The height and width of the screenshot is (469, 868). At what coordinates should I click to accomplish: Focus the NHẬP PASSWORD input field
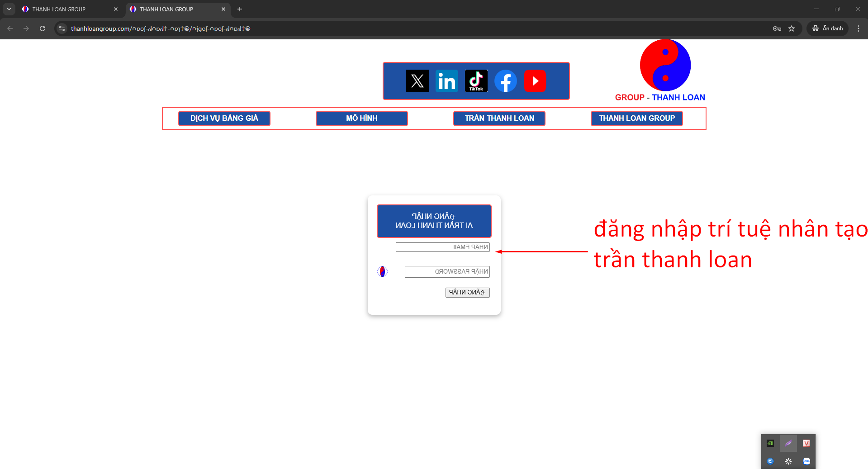point(447,271)
